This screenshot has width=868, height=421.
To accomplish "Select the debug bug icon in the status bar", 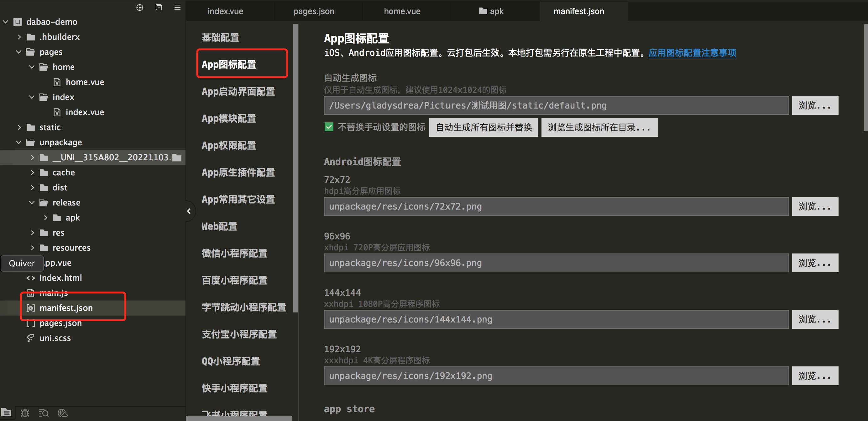I will (25, 413).
